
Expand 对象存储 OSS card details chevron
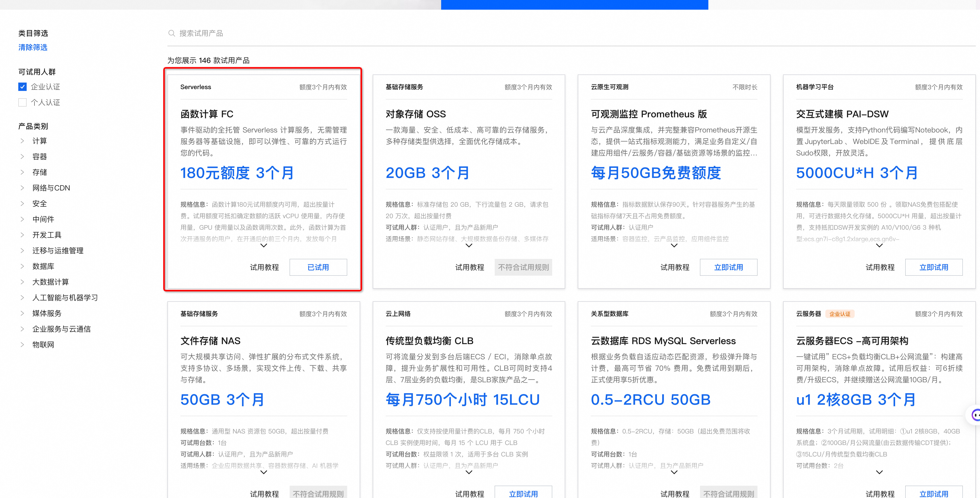tap(469, 246)
